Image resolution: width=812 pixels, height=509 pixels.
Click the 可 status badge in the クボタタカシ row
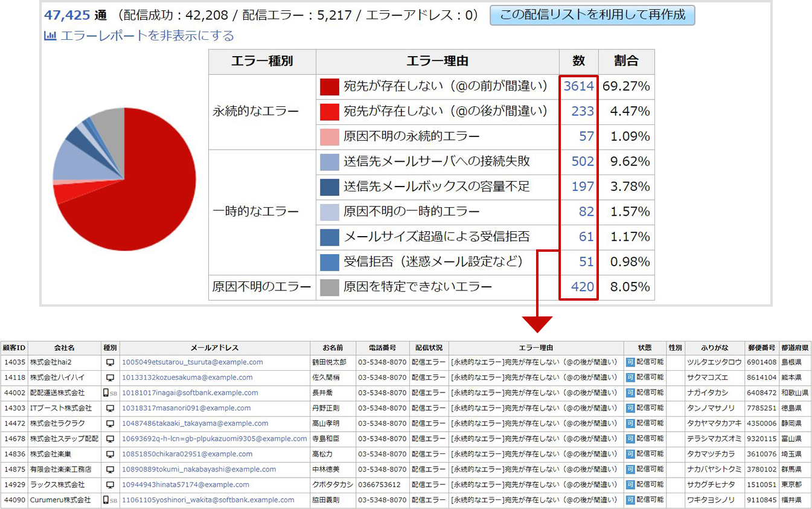click(x=630, y=484)
